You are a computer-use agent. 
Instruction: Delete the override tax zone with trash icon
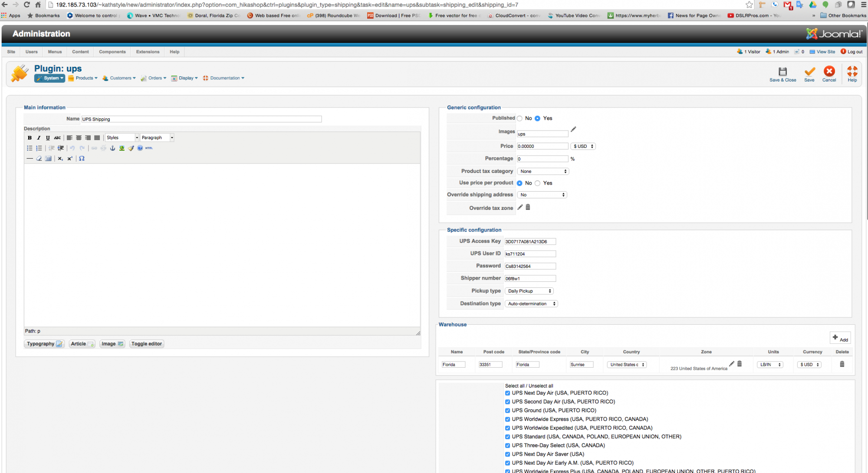528,207
